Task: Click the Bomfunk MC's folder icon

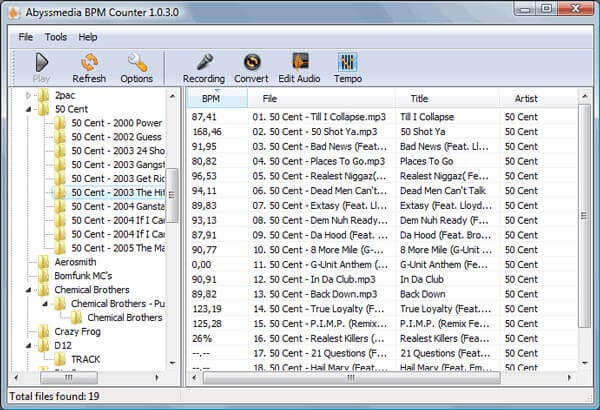Action: coord(43,276)
